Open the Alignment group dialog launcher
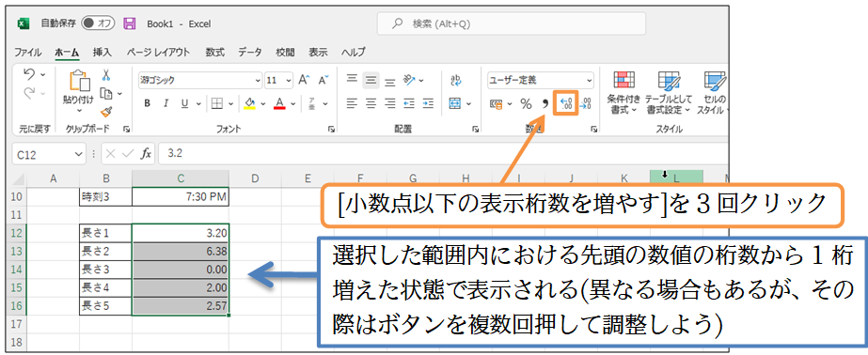The width and height of the screenshot is (868, 355). point(476,129)
